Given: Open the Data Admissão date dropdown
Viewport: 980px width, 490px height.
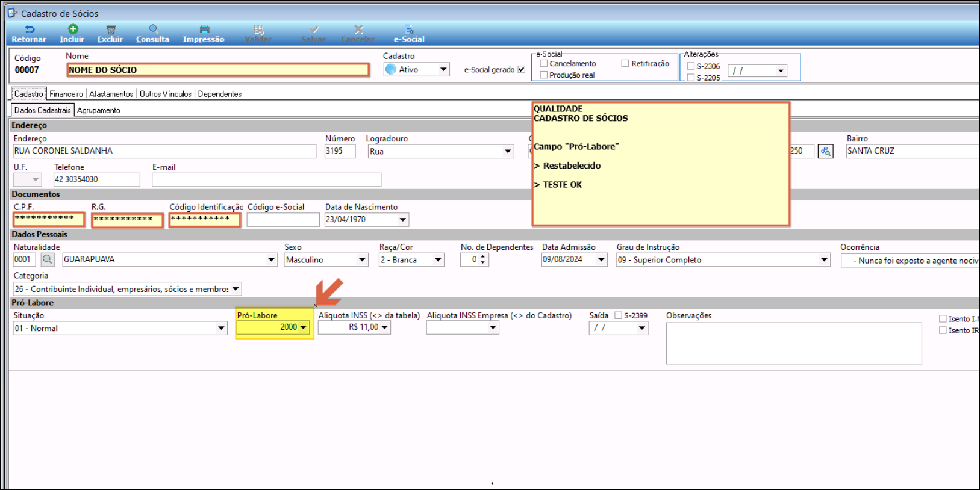Looking at the screenshot, I should click(601, 260).
